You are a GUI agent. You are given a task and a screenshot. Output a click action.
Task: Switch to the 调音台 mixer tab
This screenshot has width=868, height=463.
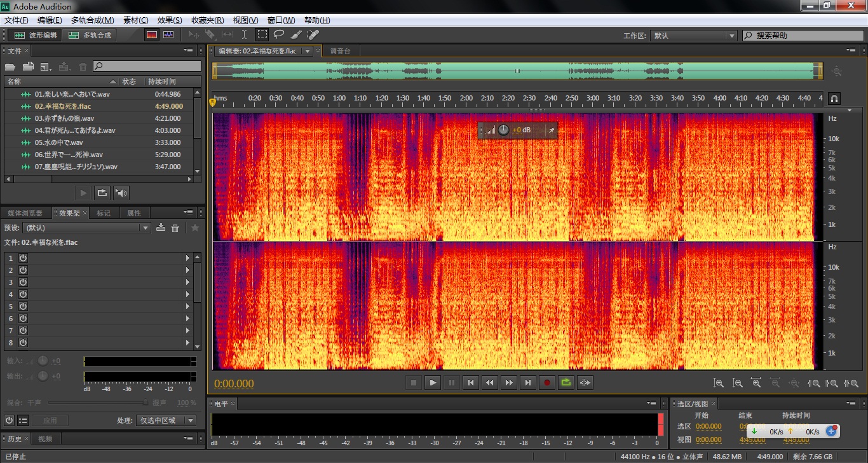(x=341, y=51)
